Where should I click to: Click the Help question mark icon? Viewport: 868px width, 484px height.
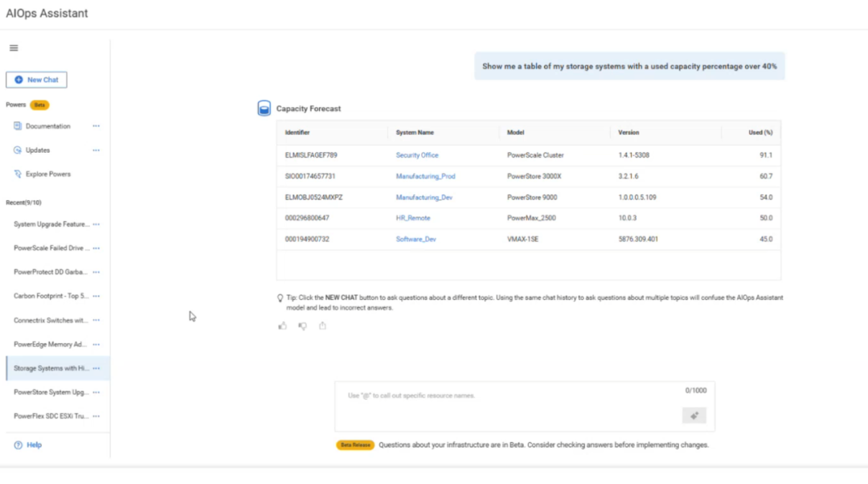click(18, 445)
